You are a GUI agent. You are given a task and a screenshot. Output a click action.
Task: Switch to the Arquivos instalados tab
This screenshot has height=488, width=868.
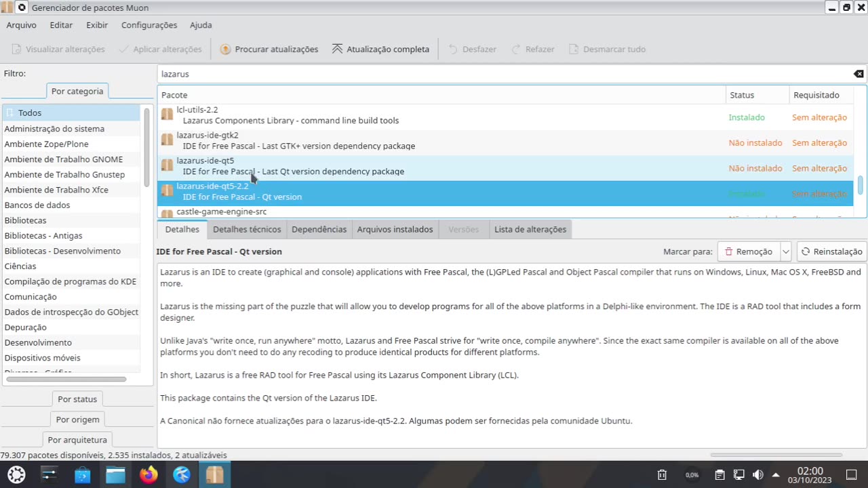click(x=395, y=229)
